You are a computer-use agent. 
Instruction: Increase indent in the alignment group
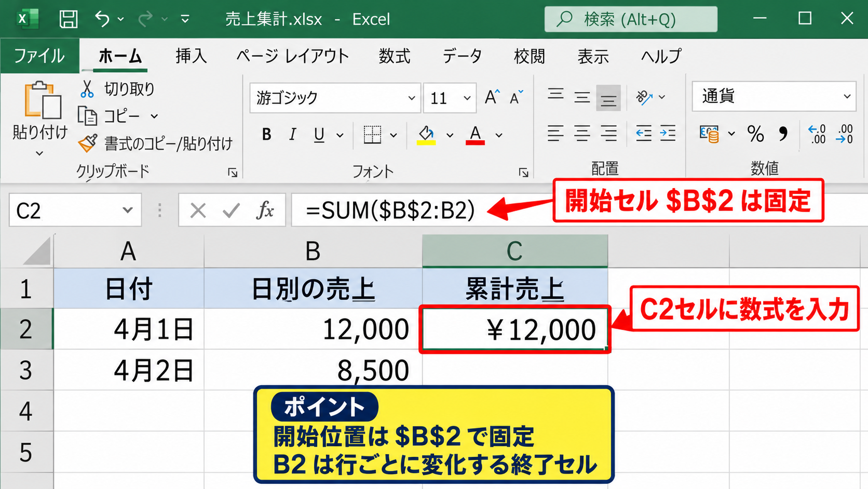coord(668,134)
